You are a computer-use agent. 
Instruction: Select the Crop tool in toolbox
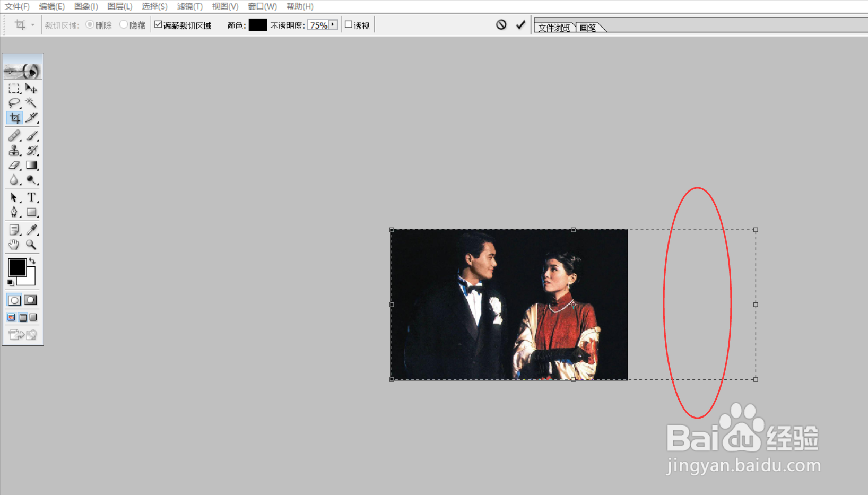pos(14,118)
